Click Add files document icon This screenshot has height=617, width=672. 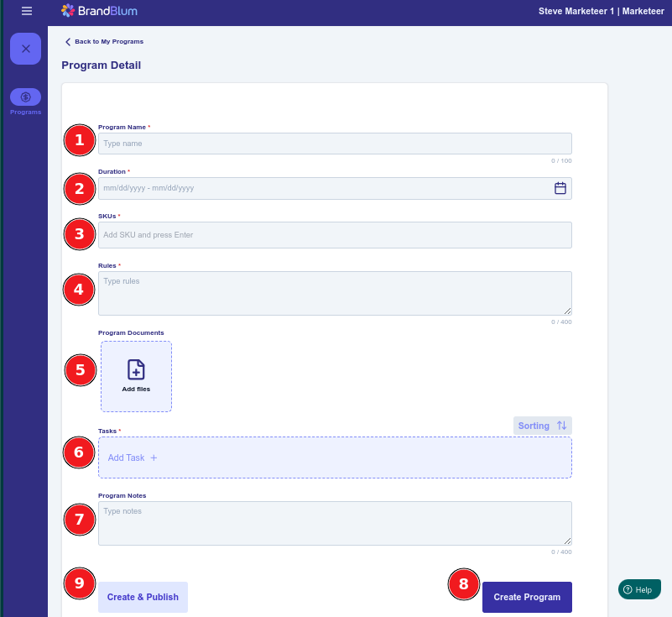tap(136, 369)
